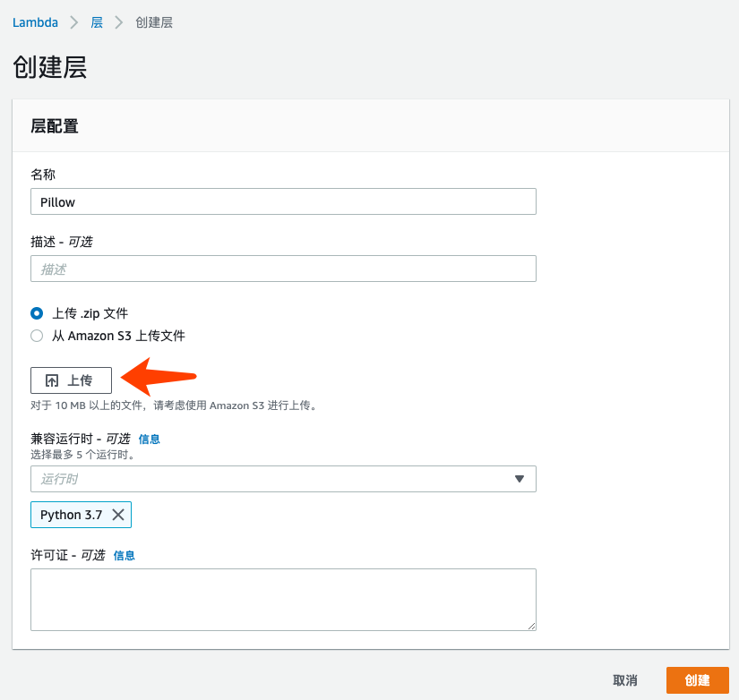Click the 取消 cancel button

(x=625, y=680)
